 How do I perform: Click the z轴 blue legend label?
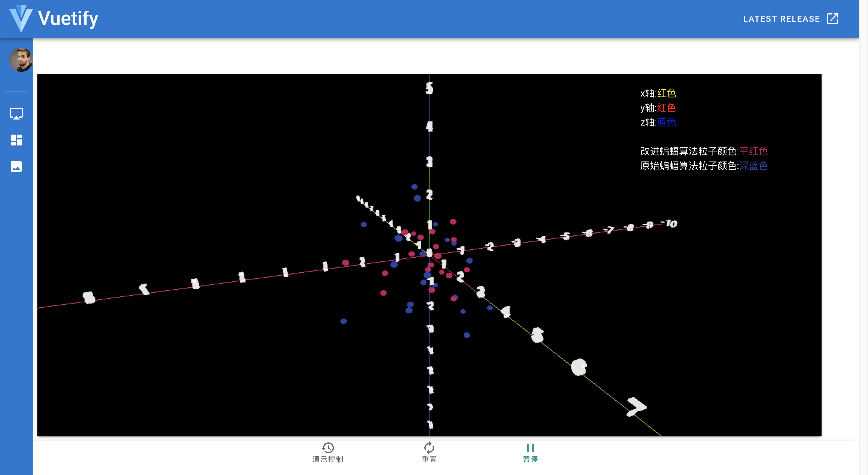pos(658,123)
